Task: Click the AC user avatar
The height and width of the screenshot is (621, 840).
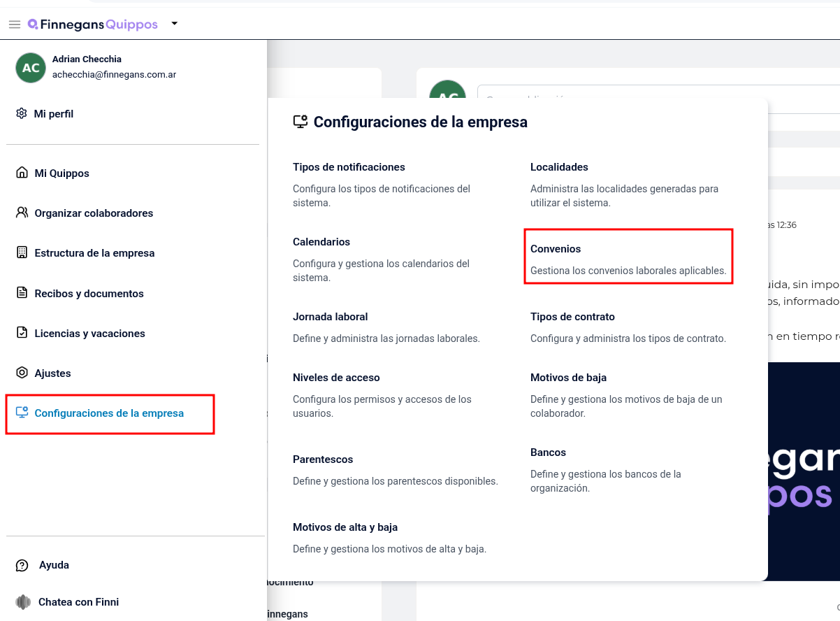Action: point(31,68)
